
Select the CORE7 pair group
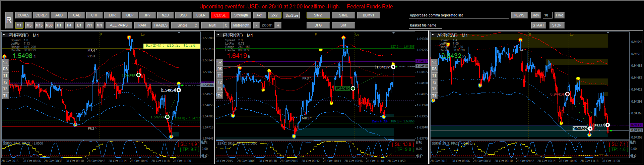(41, 15)
